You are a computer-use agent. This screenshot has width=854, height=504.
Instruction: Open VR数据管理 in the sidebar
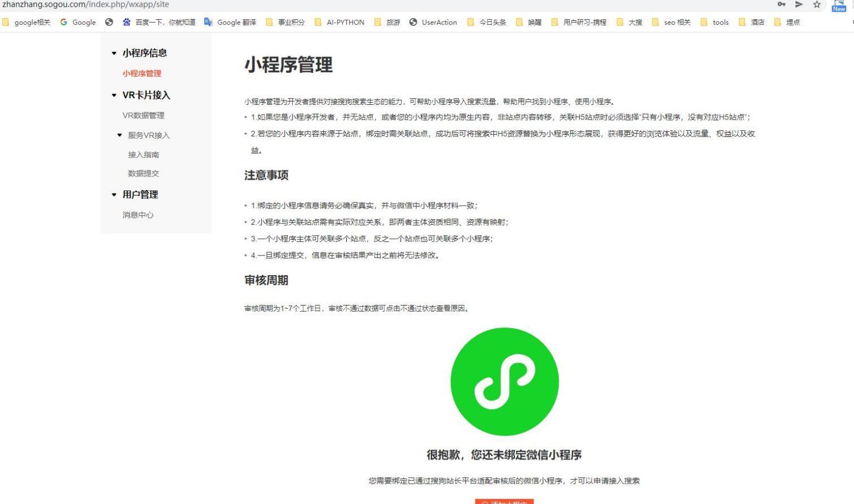coord(143,116)
